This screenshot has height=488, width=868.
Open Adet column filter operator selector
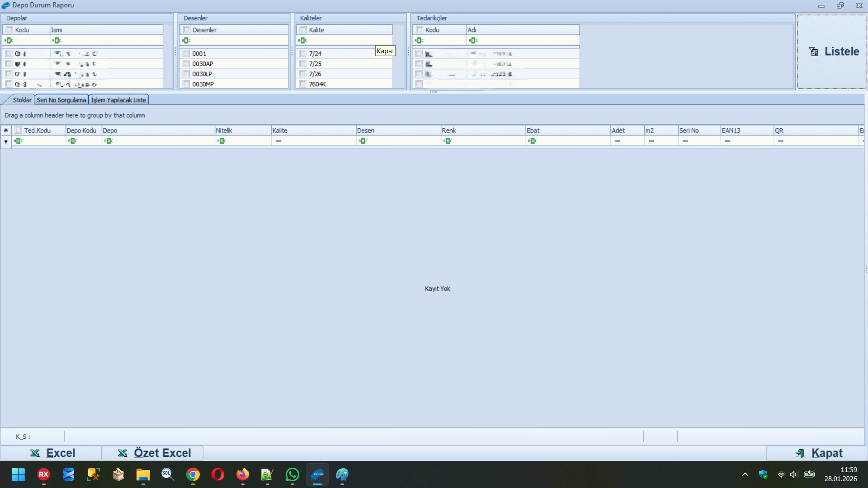point(617,141)
